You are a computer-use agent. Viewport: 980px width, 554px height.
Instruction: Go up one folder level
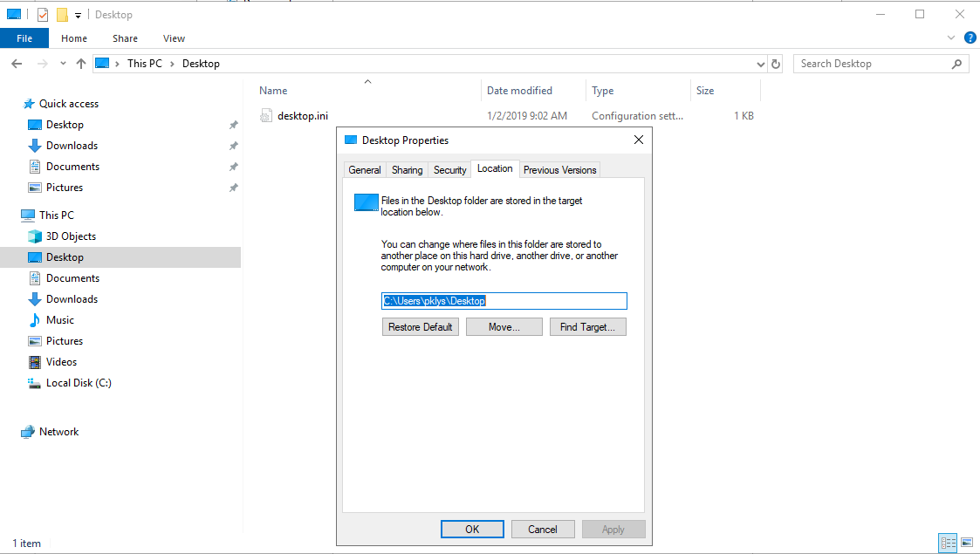[x=80, y=63]
